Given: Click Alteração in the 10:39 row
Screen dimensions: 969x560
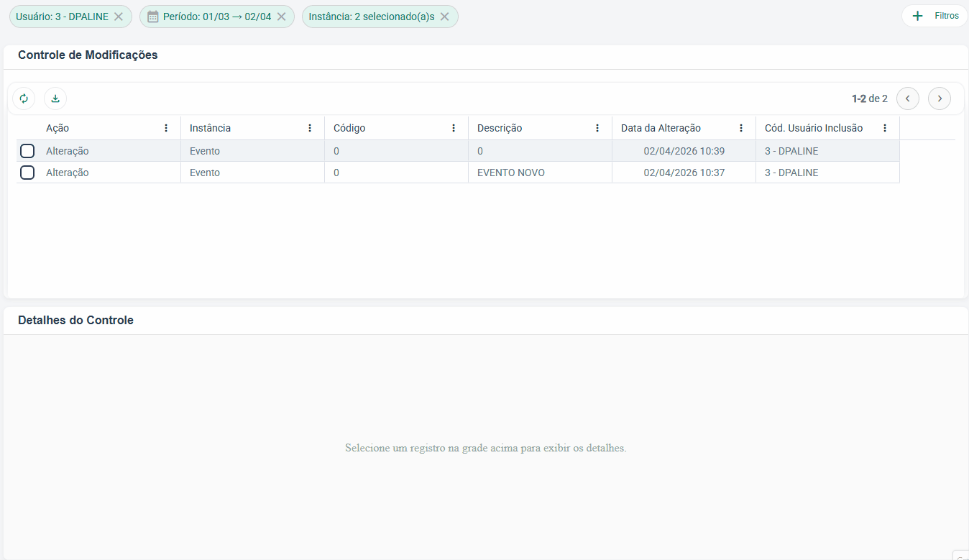Looking at the screenshot, I should (68, 151).
